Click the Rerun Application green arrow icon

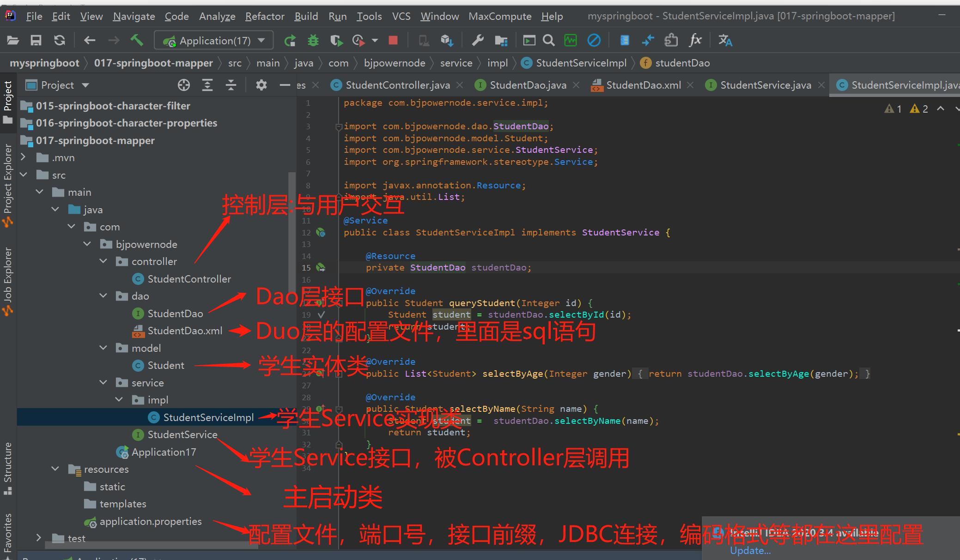[x=290, y=41]
